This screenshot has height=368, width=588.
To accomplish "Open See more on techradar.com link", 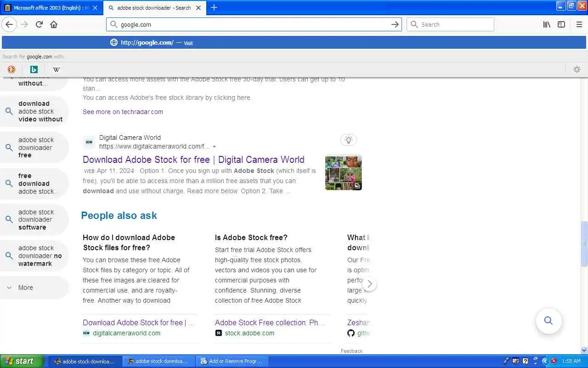I will (x=123, y=112).
